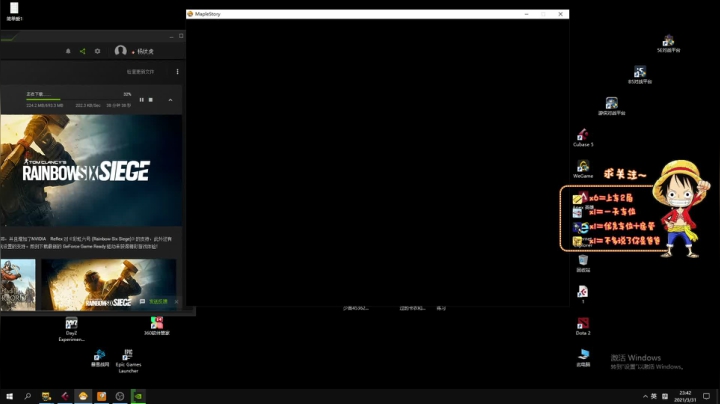Open the taskbar search magnifier
The width and height of the screenshot is (720, 404).
tap(28, 396)
